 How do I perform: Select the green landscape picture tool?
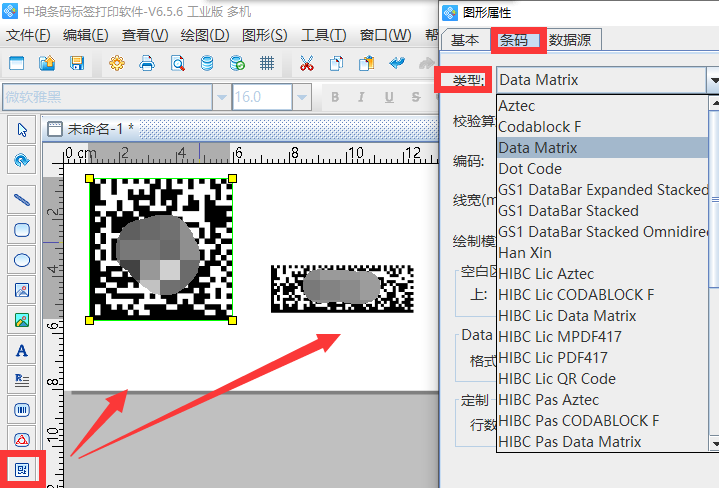pyautogui.click(x=22, y=320)
